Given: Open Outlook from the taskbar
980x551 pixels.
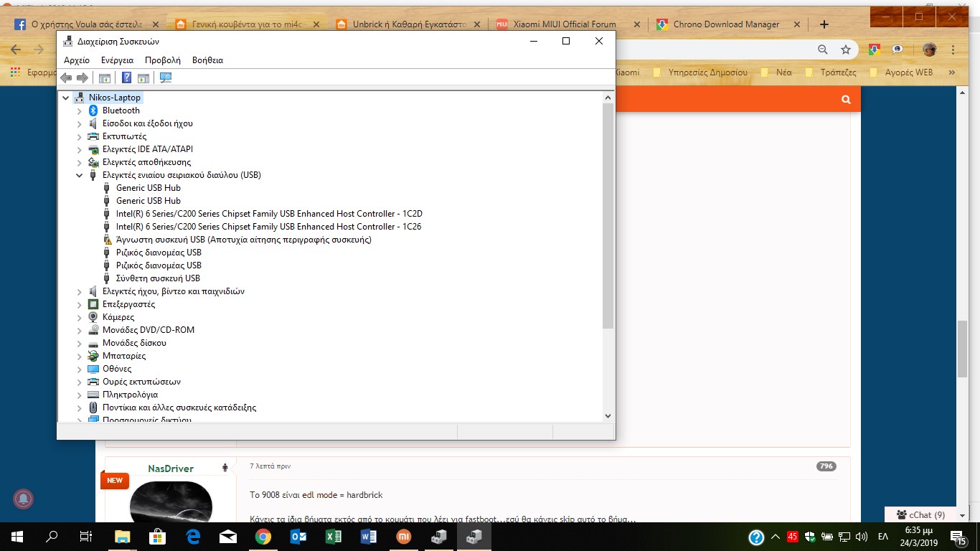Looking at the screenshot, I should click(x=298, y=537).
